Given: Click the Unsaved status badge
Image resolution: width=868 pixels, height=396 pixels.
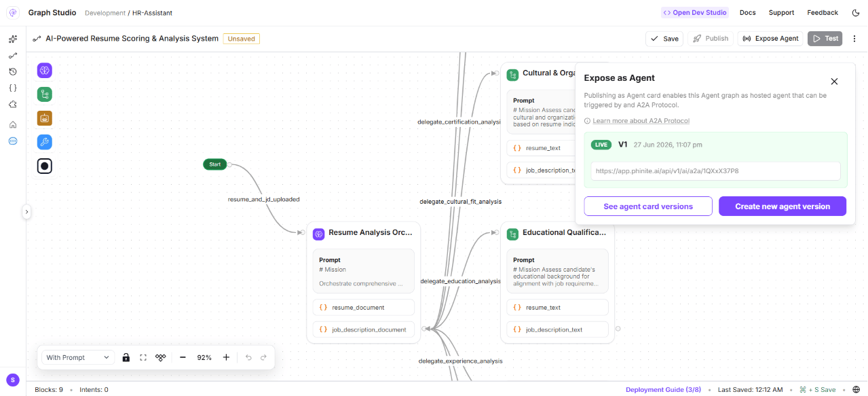Looking at the screenshot, I should pos(242,39).
